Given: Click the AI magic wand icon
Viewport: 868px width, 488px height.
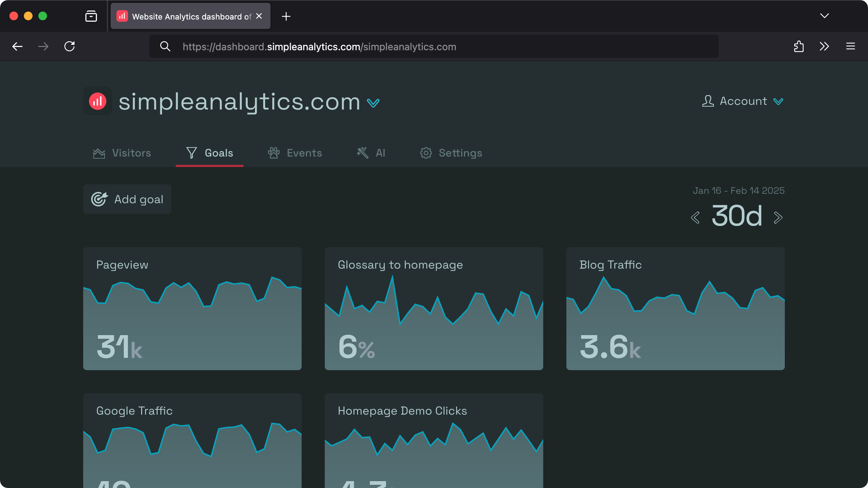Looking at the screenshot, I should click(x=362, y=153).
